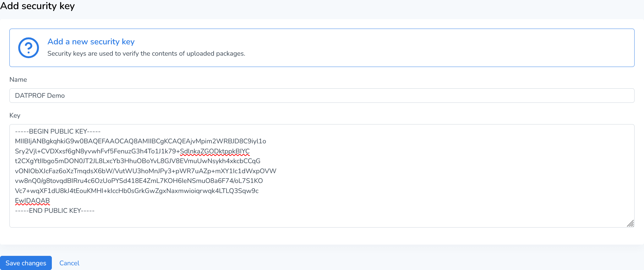Click the security keys description text

point(146,53)
